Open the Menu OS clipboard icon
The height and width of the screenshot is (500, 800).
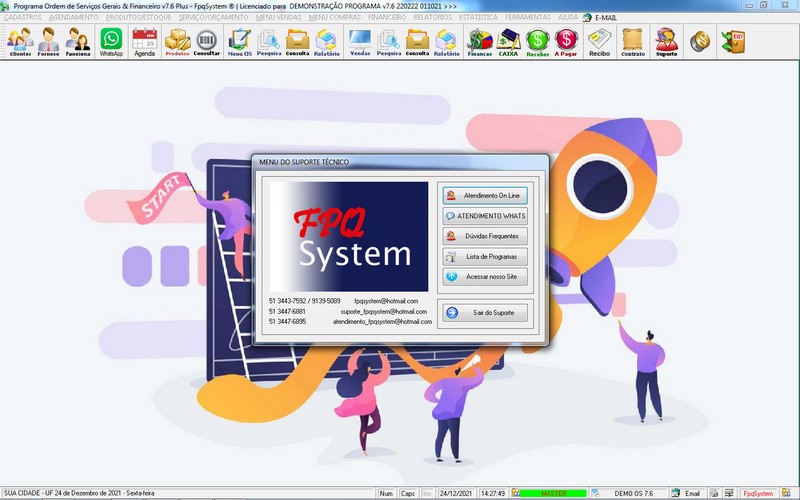tap(240, 41)
